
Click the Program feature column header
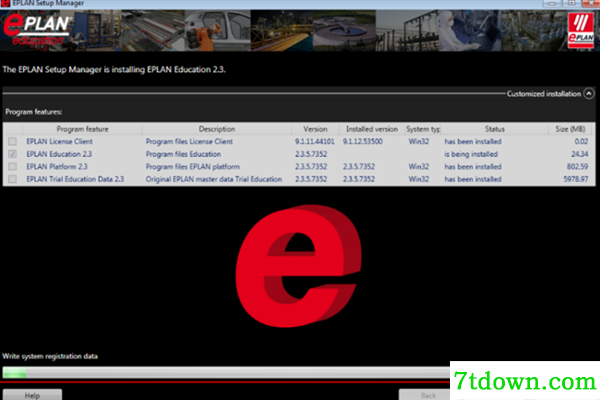click(x=82, y=129)
